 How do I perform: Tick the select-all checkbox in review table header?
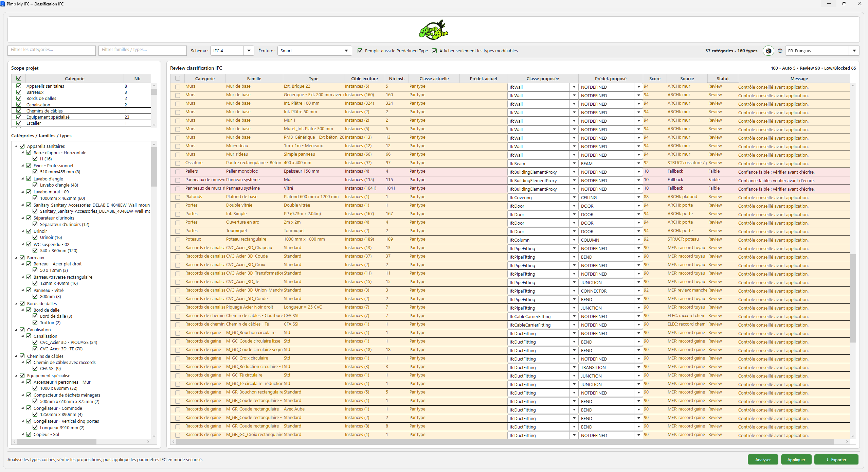178,78
